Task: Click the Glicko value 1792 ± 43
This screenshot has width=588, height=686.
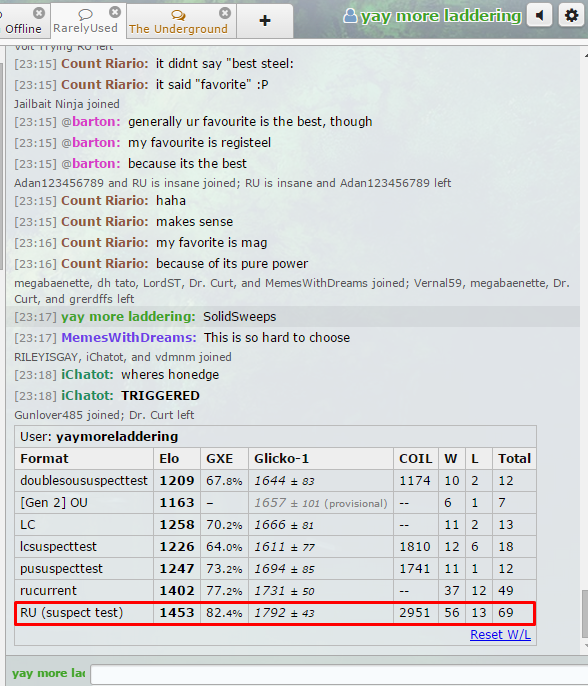Action: [x=284, y=613]
